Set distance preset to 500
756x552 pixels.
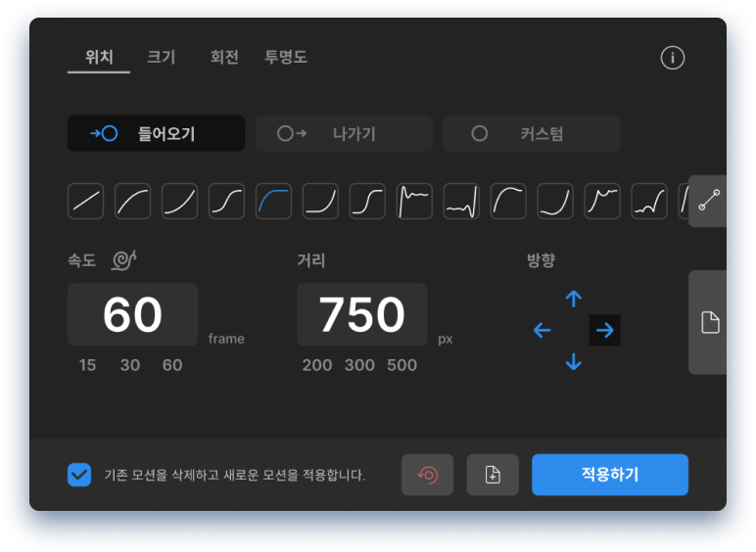click(x=402, y=365)
